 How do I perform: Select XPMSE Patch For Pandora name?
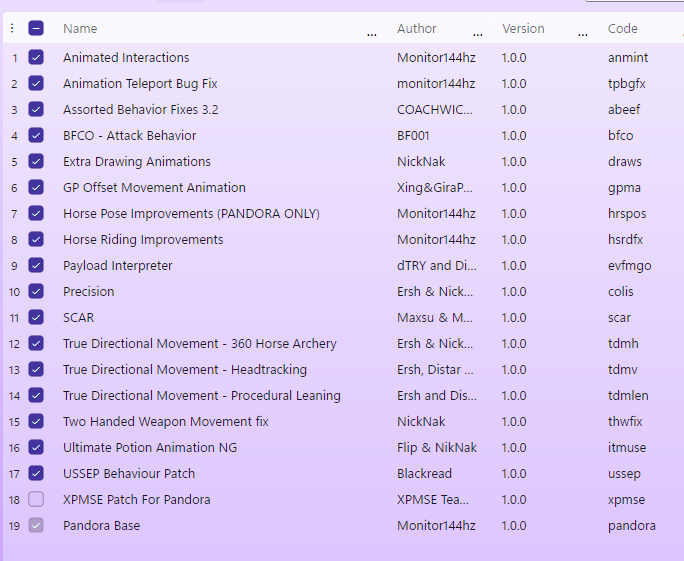(x=137, y=499)
